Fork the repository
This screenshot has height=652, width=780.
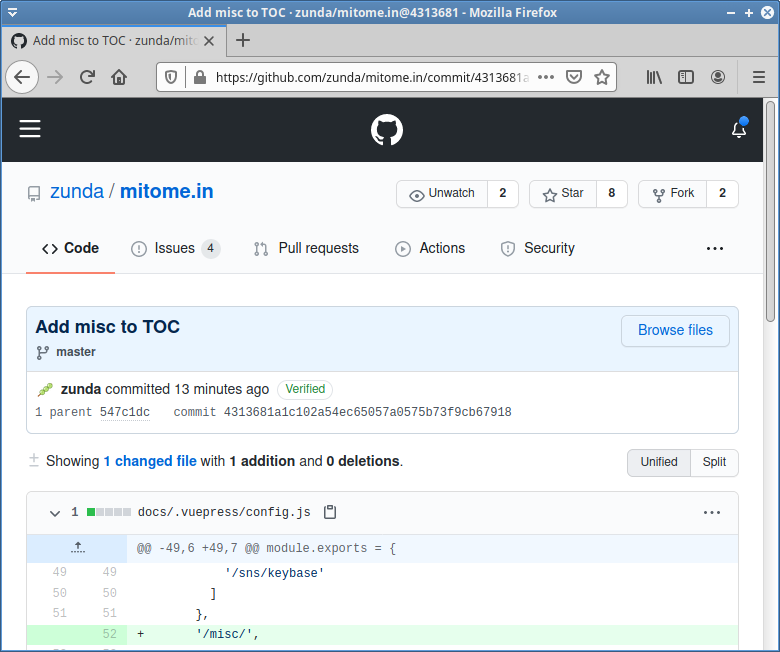[x=673, y=193]
